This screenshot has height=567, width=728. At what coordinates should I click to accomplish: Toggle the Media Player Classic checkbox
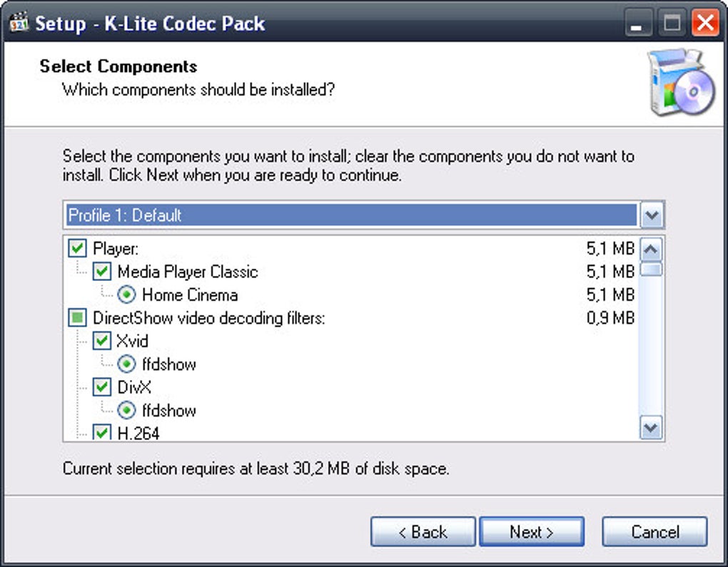(102, 272)
